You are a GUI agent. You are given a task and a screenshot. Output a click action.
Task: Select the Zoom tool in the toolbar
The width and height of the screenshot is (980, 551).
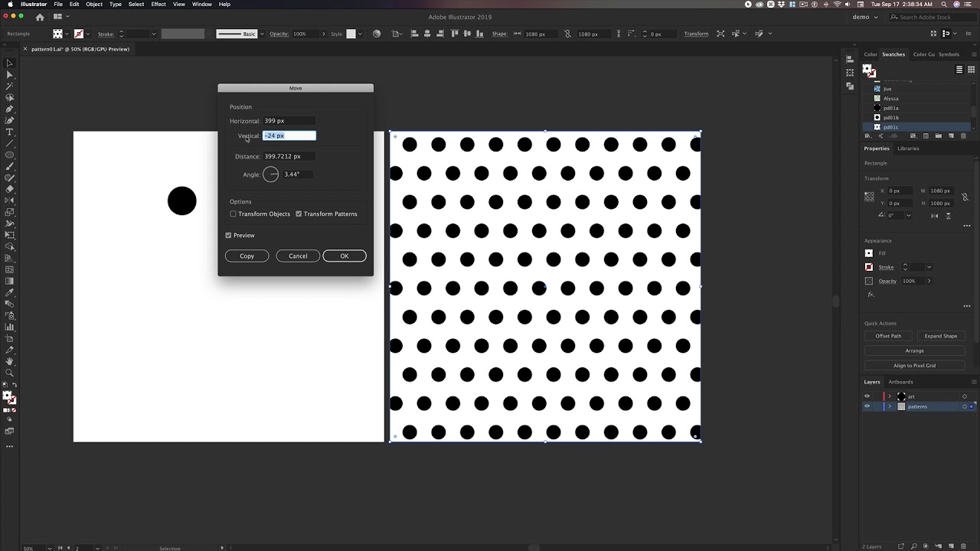[x=9, y=373]
